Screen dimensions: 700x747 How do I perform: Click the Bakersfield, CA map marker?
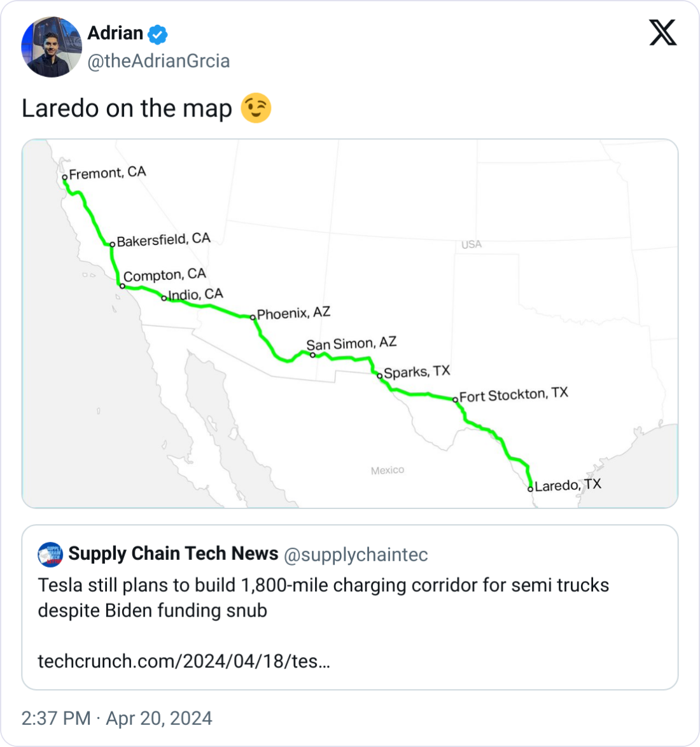112,244
